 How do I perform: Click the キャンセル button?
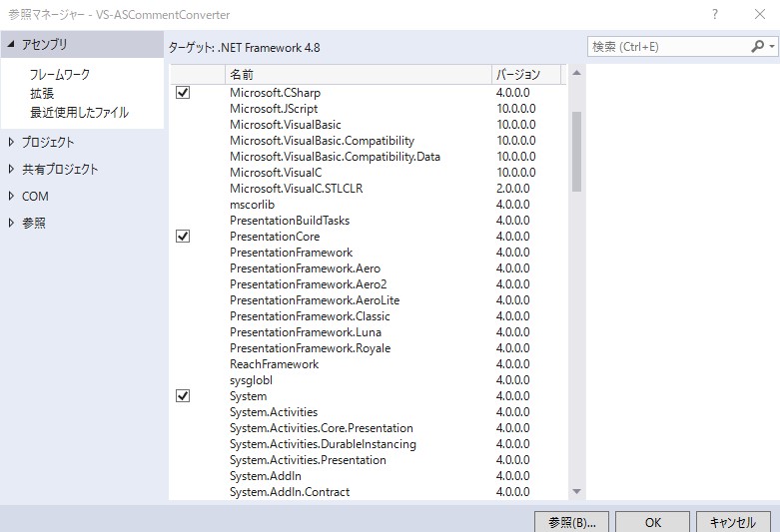tap(733, 522)
